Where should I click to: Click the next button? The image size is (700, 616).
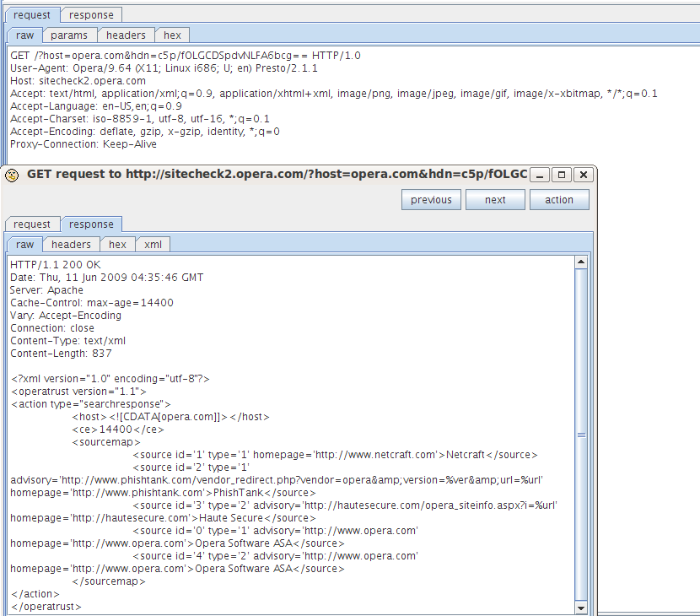[x=495, y=200]
